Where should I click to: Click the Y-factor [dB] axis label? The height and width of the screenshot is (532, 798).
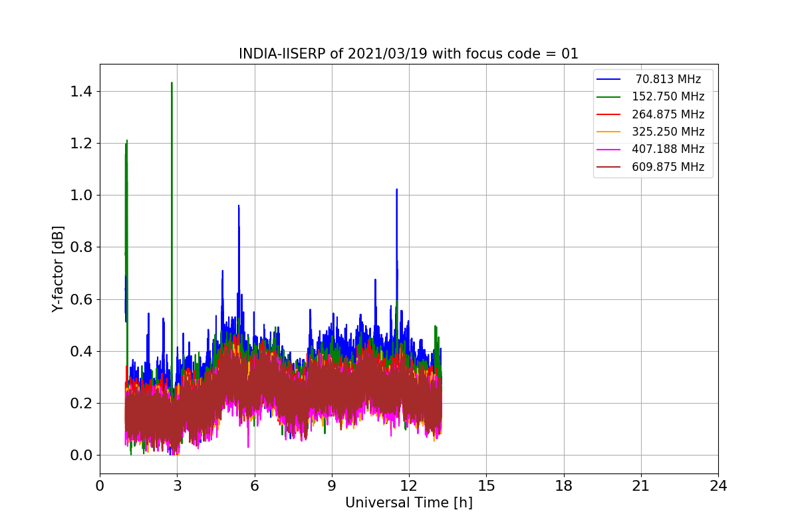coord(59,269)
